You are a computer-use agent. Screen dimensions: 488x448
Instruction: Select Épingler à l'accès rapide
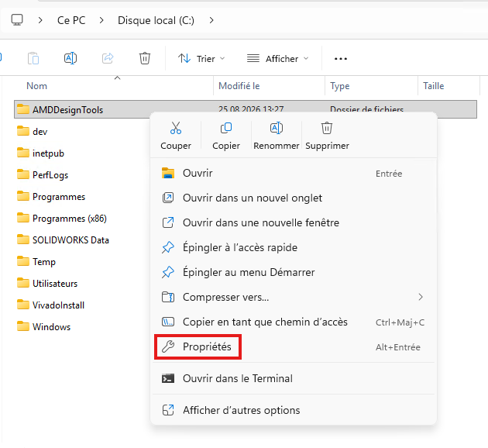pos(294,247)
